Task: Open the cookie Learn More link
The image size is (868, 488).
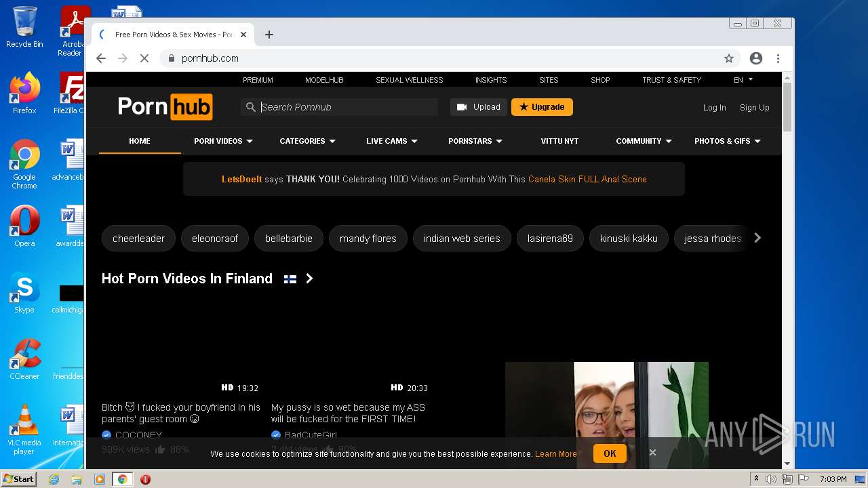Action: coord(555,454)
